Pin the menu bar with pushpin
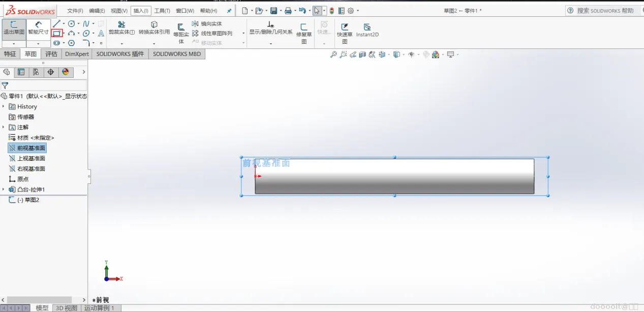The image size is (644, 312). click(x=229, y=11)
